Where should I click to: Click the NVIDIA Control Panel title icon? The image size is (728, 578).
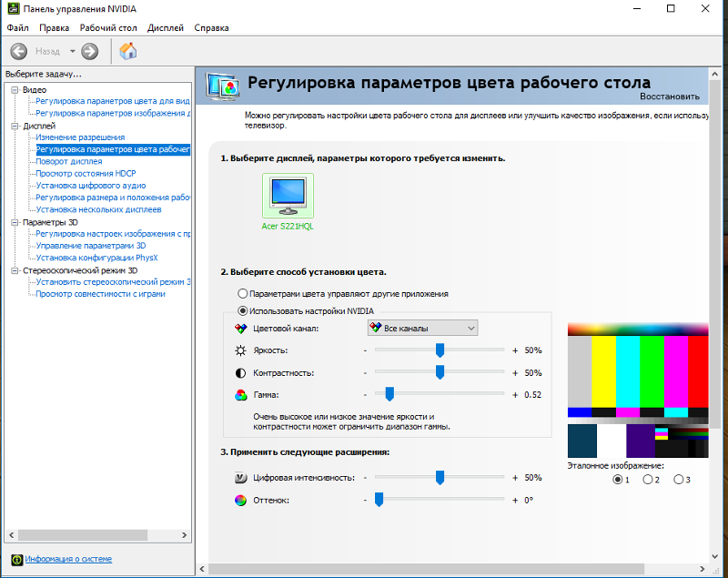13,8
